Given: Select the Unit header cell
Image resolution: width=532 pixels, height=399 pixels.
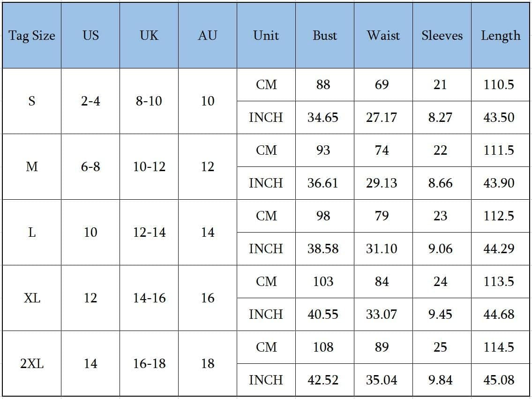Looking at the screenshot, I should click(266, 36).
